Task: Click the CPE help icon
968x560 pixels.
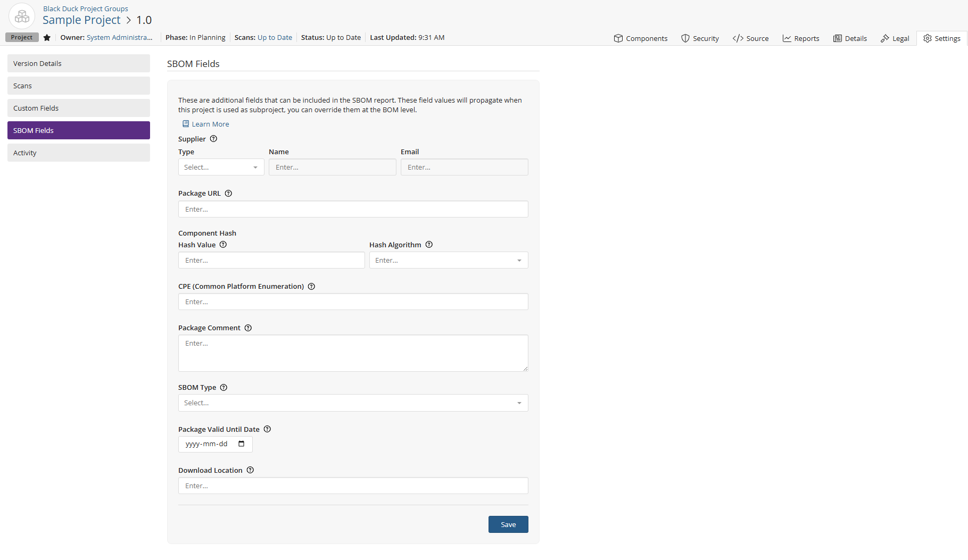Action: click(311, 286)
